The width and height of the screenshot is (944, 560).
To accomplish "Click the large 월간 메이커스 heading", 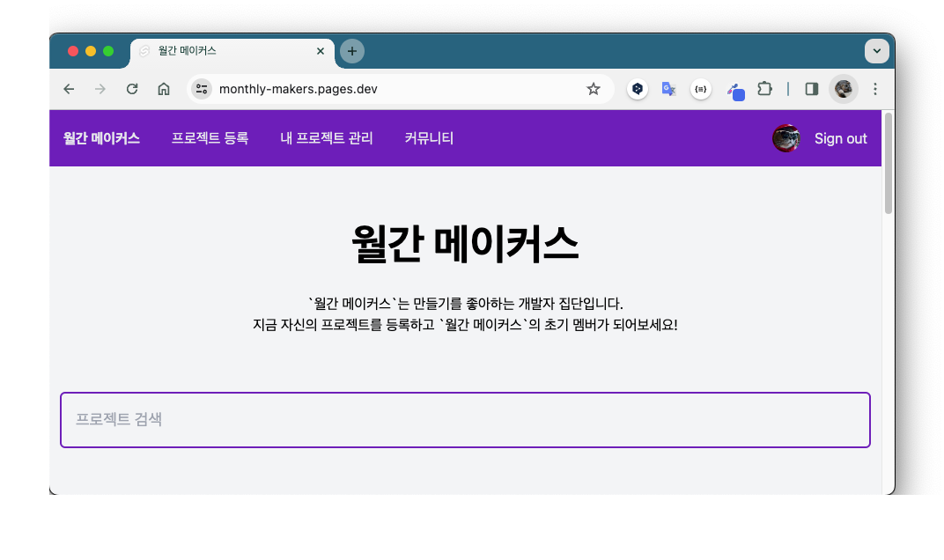I will coord(465,244).
